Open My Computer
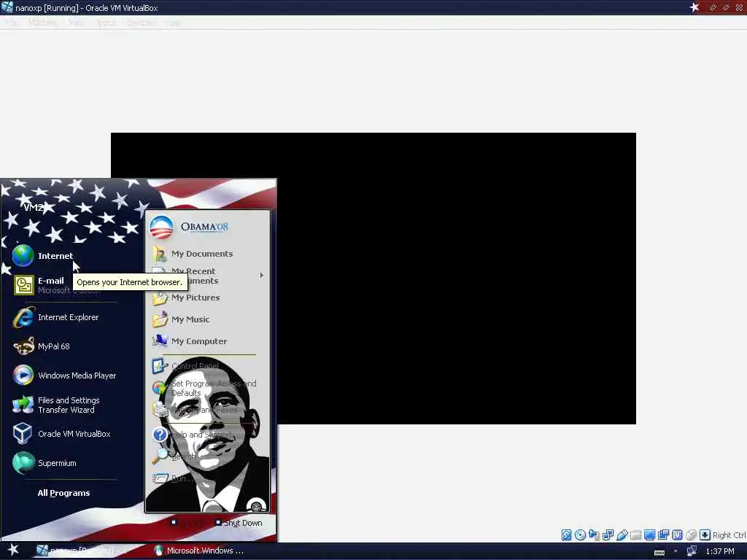Image resolution: width=747 pixels, height=560 pixels. coord(207,341)
